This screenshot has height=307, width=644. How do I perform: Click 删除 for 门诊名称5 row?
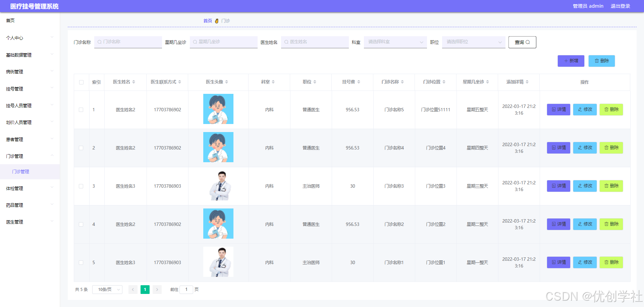(x=611, y=110)
